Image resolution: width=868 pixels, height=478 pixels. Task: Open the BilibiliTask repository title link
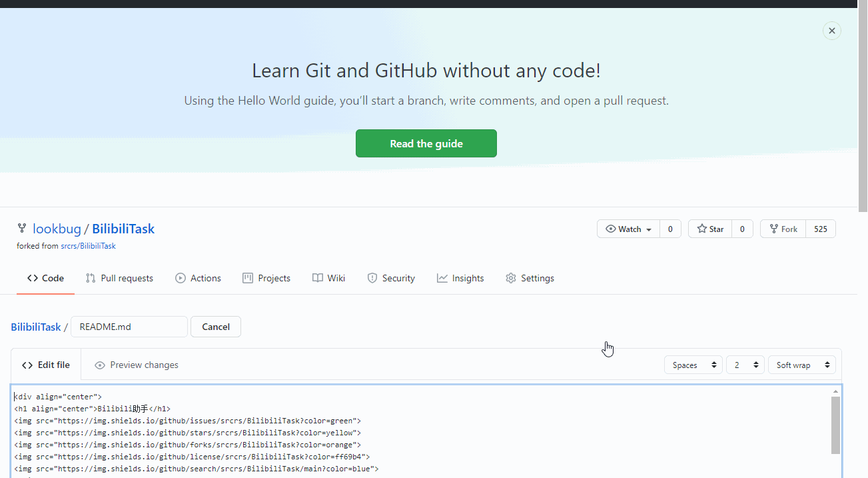click(x=123, y=229)
